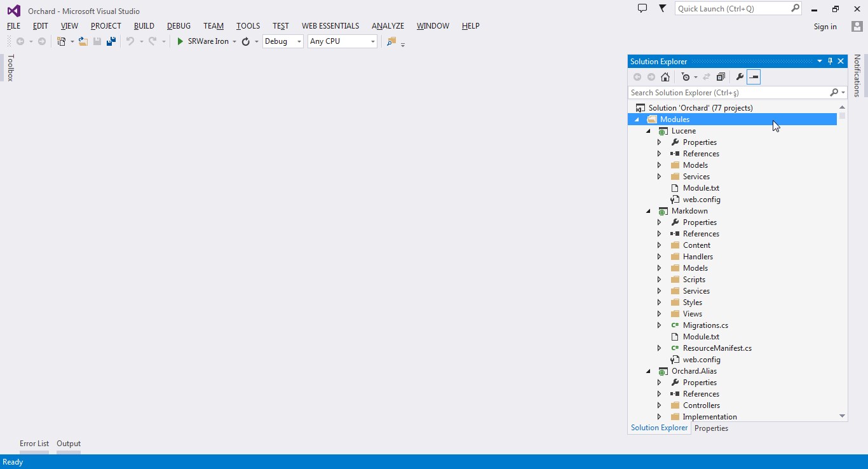This screenshot has width=868, height=469.
Task: Click the Lucene project icon
Action: [x=663, y=131]
